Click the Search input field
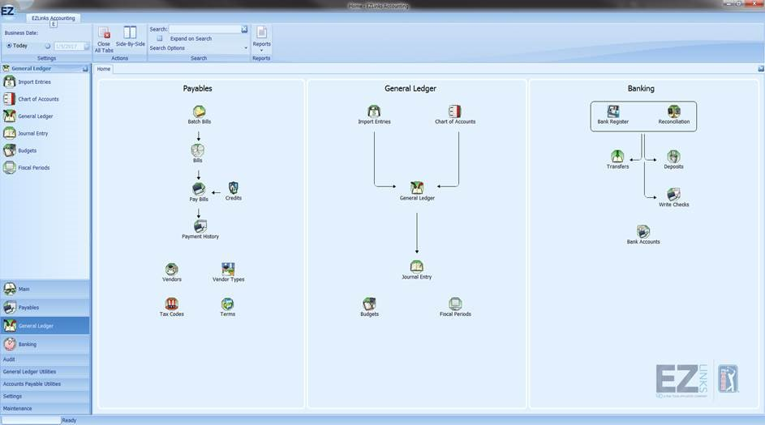The image size is (765, 425). tap(205, 29)
